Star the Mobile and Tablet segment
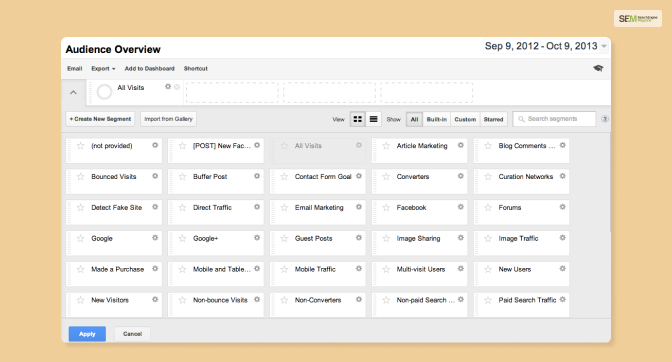Viewport: 672px width, 362px height. [182, 269]
